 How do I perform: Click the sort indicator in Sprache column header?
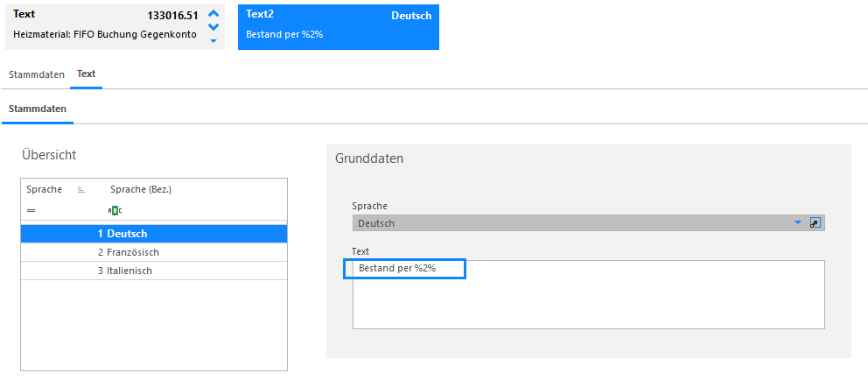pos(80,190)
